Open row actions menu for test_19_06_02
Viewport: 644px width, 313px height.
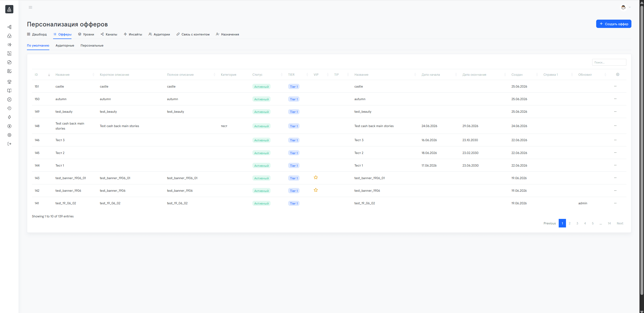(615, 203)
